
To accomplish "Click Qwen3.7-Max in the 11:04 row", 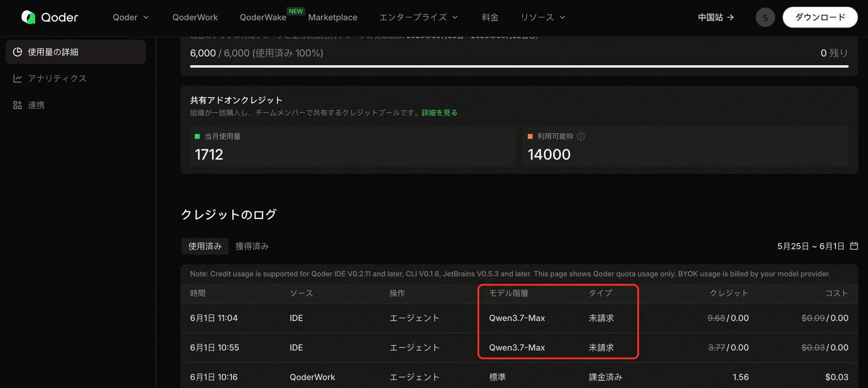I will 517,318.
